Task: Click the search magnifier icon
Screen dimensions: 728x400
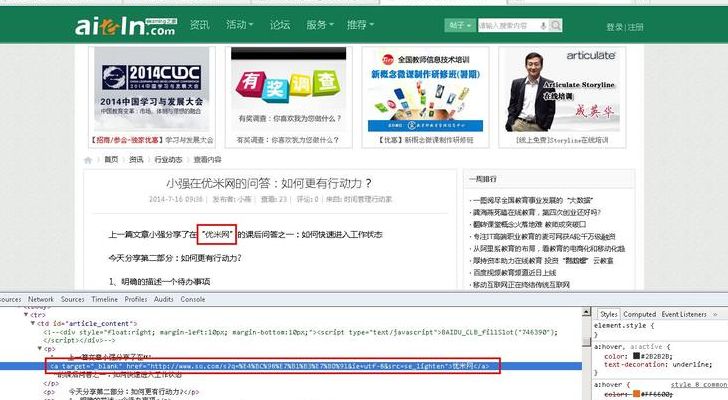Action: 556,25
